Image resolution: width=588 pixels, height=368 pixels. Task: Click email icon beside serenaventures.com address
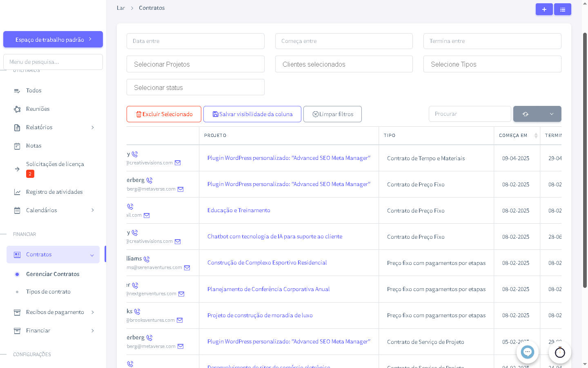click(187, 268)
